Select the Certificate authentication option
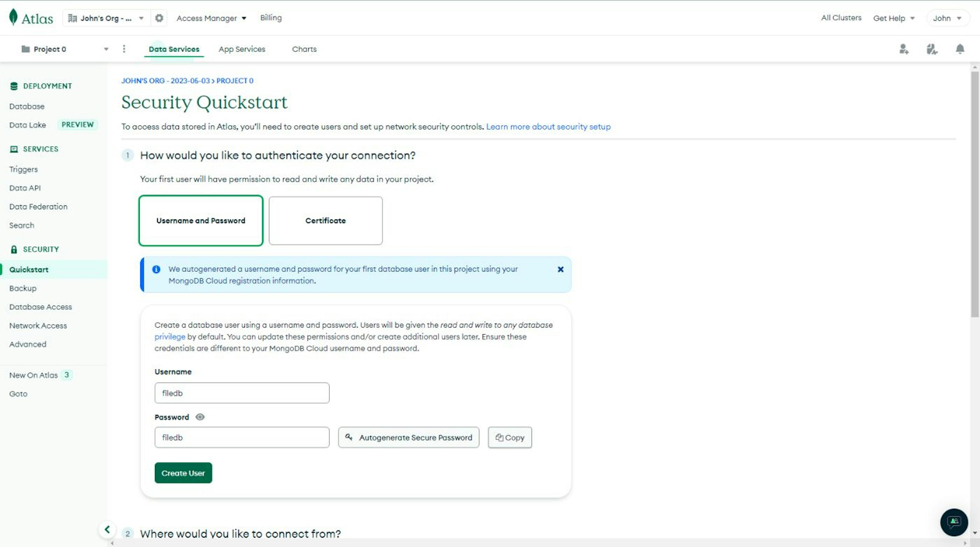 pyautogui.click(x=325, y=220)
